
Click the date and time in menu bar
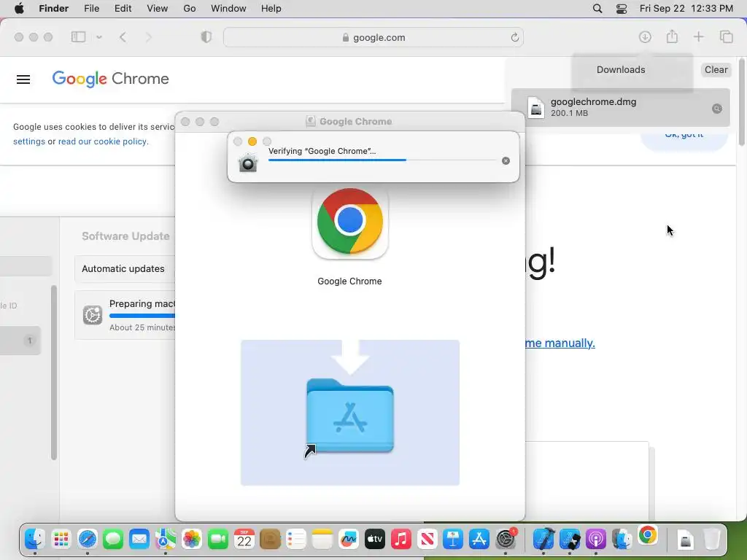coord(686,9)
